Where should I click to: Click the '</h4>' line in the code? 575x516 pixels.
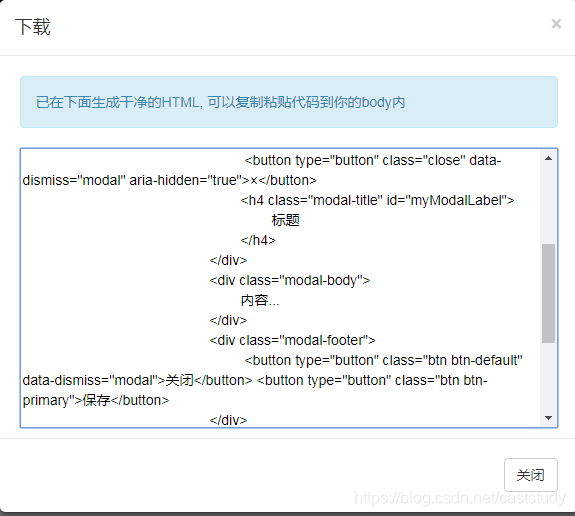coord(258,240)
